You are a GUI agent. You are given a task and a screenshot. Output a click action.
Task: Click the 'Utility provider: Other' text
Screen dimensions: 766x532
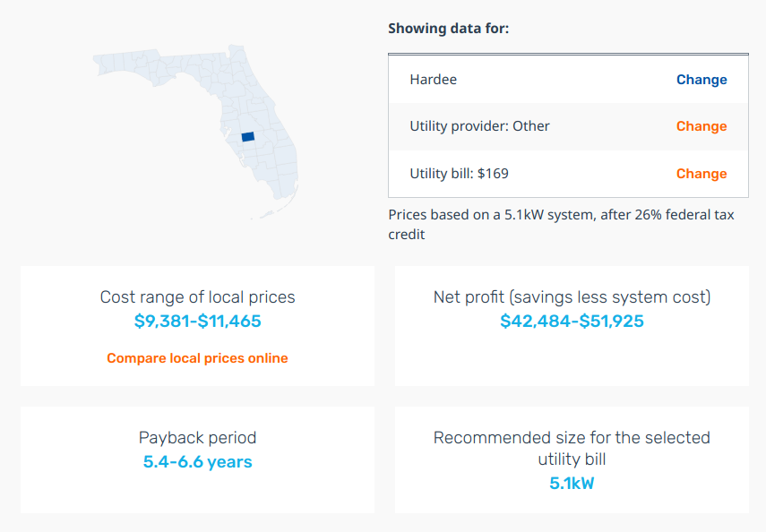pyautogui.click(x=479, y=126)
